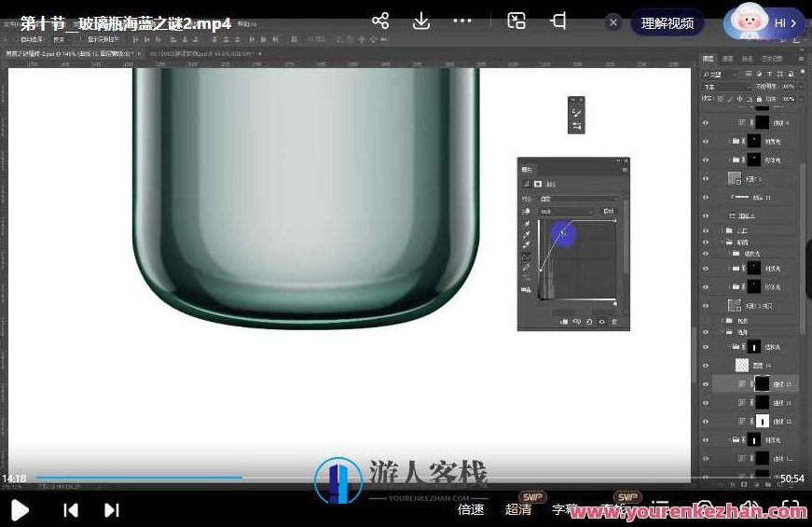Select the black mask of highlighted curves layer
Image resolution: width=812 pixels, height=527 pixels.
[762, 384]
